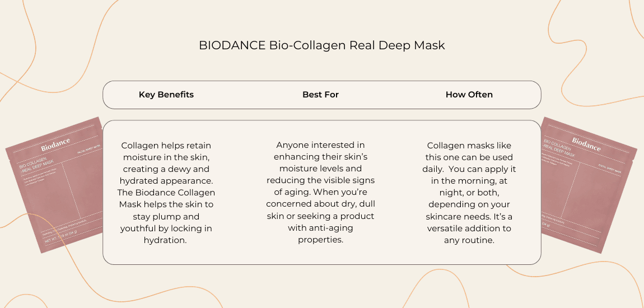This screenshot has height=308, width=644.
Task: Click the Biodance logo on left packet
Action: coord(55,145)
